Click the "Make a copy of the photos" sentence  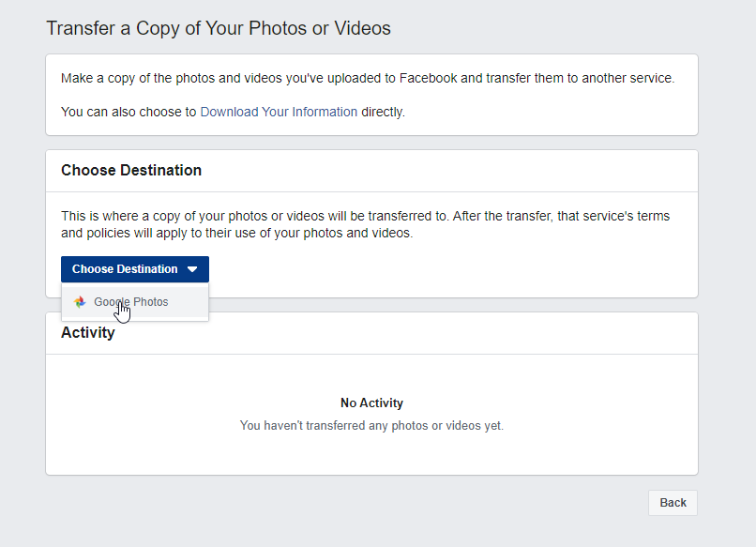[141, 79]
